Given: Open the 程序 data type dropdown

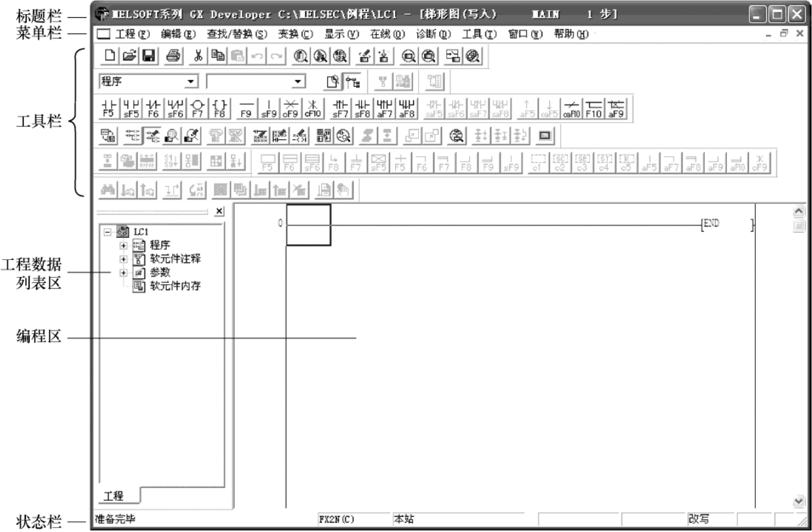Looking at the screenshot, I should tap(190, 81).
